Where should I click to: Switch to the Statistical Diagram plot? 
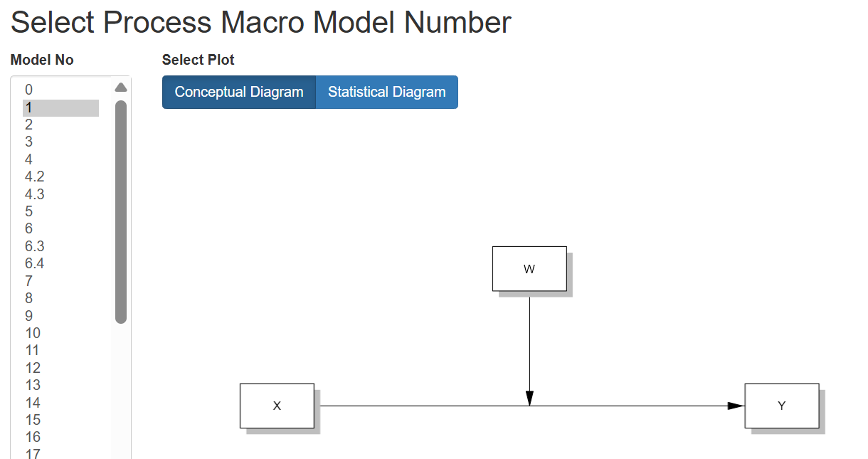(386, 93)
